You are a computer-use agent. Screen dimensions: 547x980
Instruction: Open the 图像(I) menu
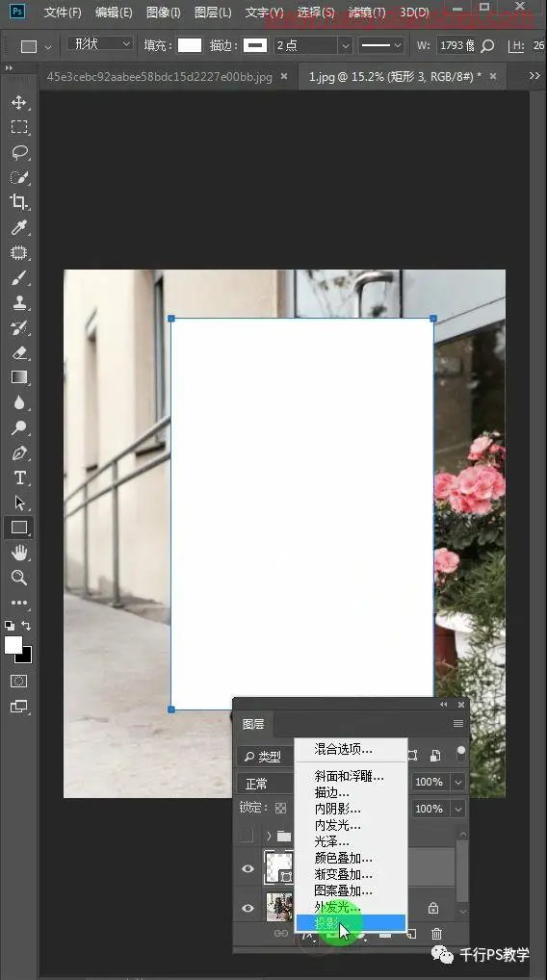(163, 13)
